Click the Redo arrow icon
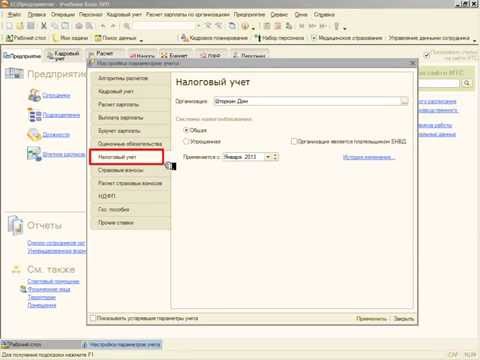 113,26
